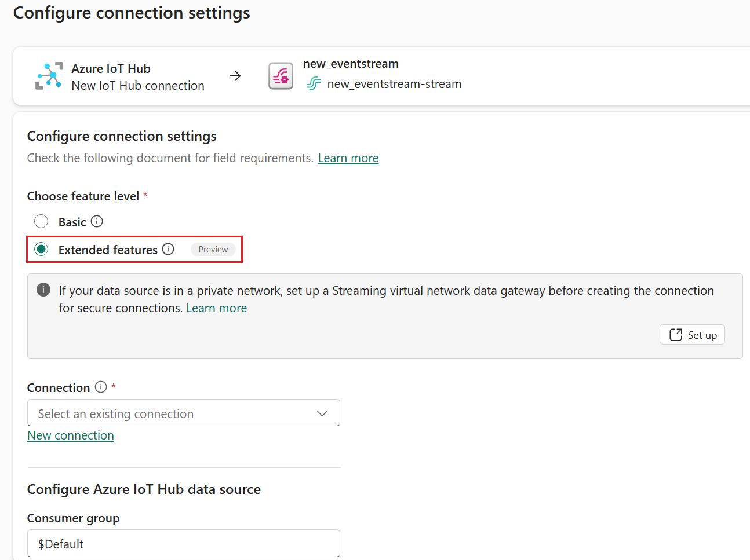
Task: Click the Set up button
Action: 692,335
